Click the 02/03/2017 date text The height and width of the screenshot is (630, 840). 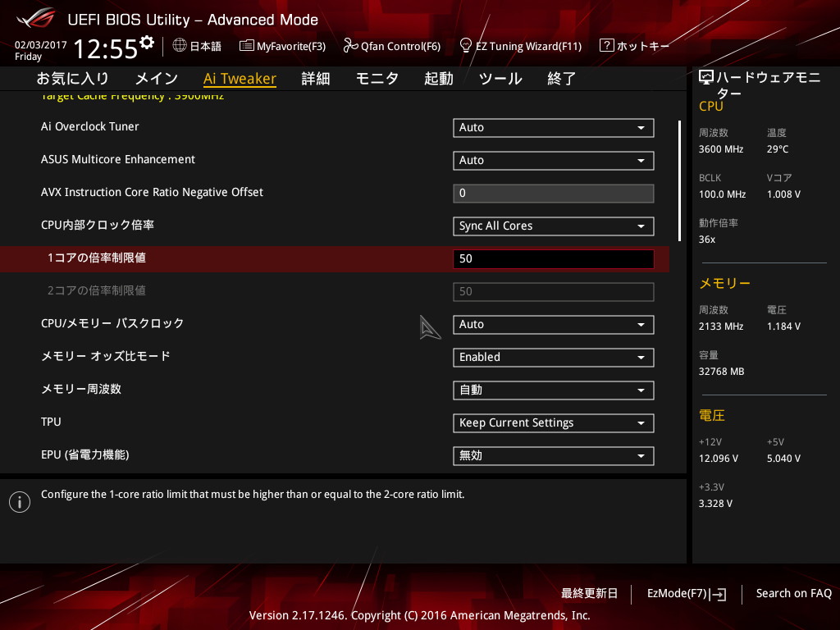tap(41, 45)
